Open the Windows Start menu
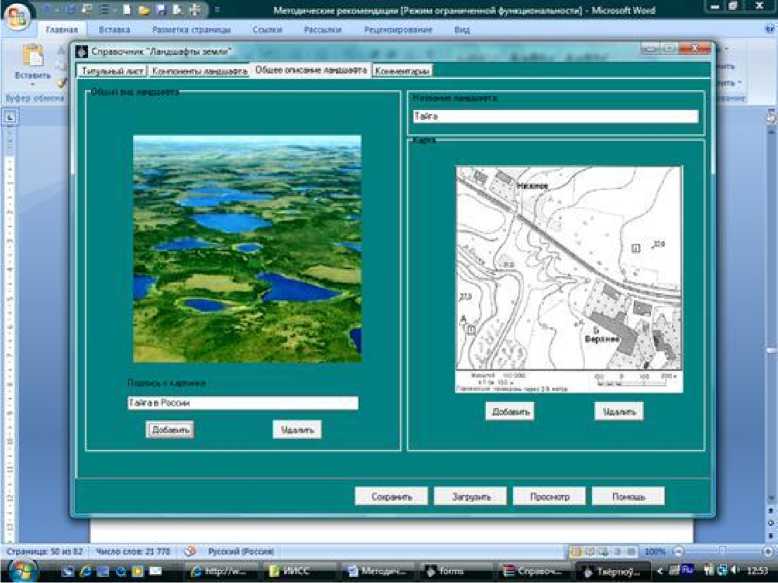778x583 pixels. (21, 571)
